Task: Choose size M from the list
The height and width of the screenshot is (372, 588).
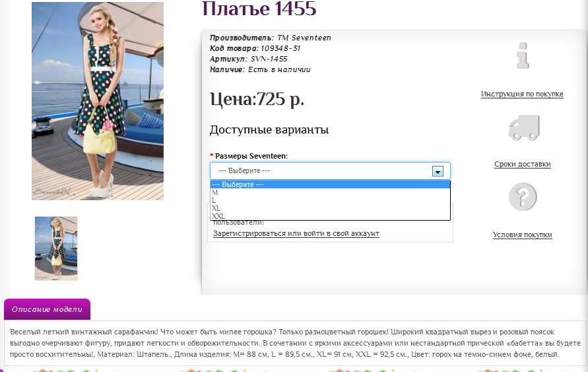Action: (x=330, y=192)
